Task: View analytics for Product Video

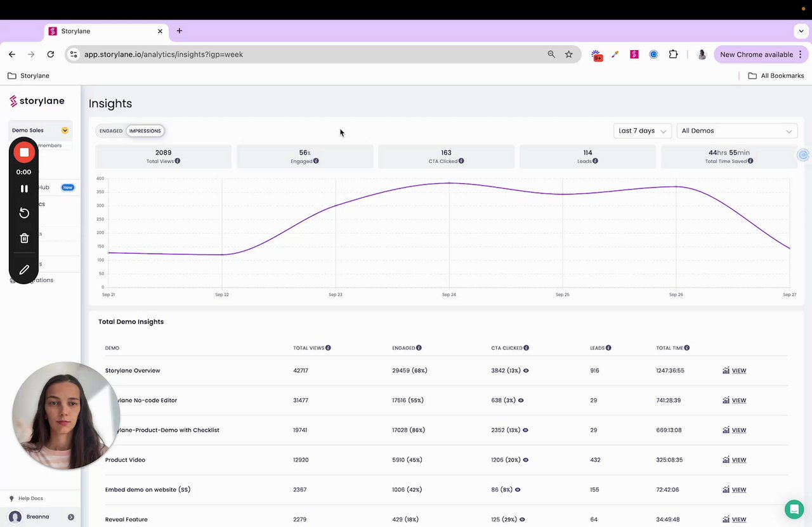Action: tap(735, 460)
